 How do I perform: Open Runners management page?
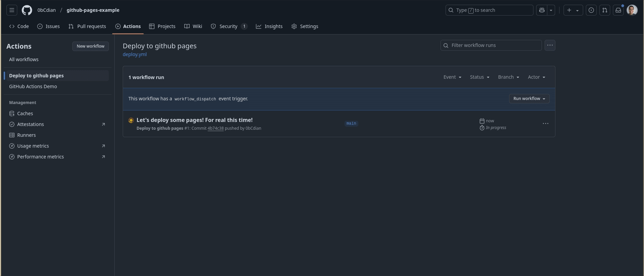[57, 135]
